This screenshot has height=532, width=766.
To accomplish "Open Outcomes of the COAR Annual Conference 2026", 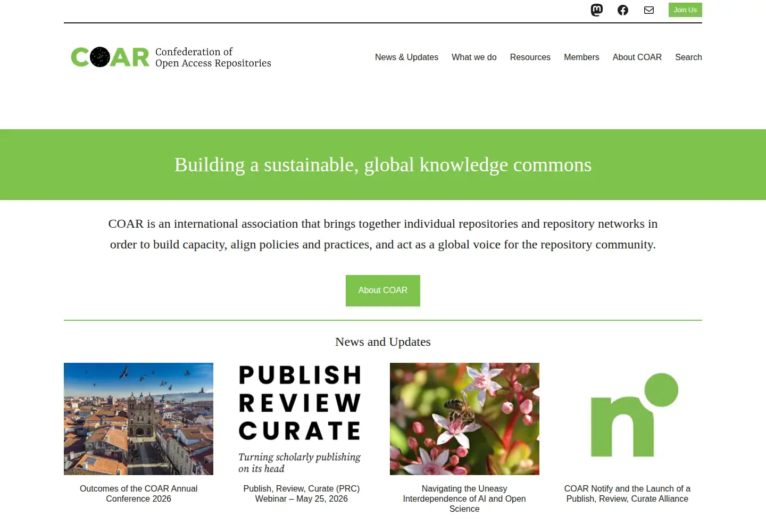I will (138, 494).
